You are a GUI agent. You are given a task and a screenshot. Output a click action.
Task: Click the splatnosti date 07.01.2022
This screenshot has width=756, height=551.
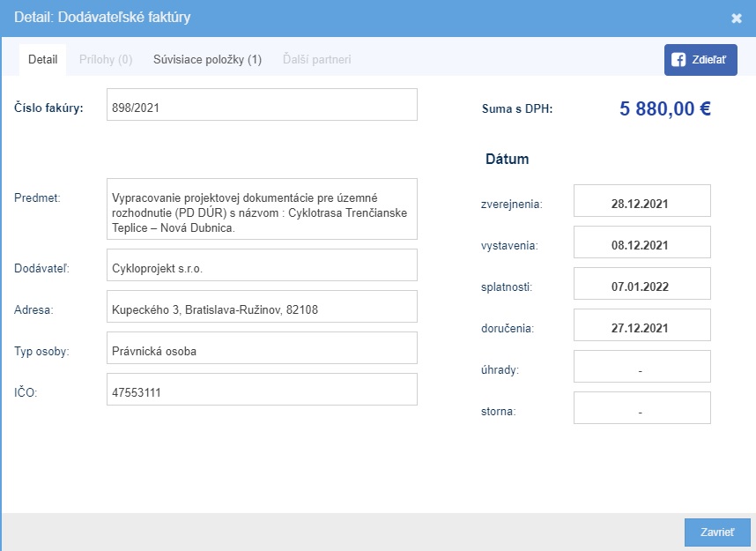pyautogui.click(x=641, y=284)
